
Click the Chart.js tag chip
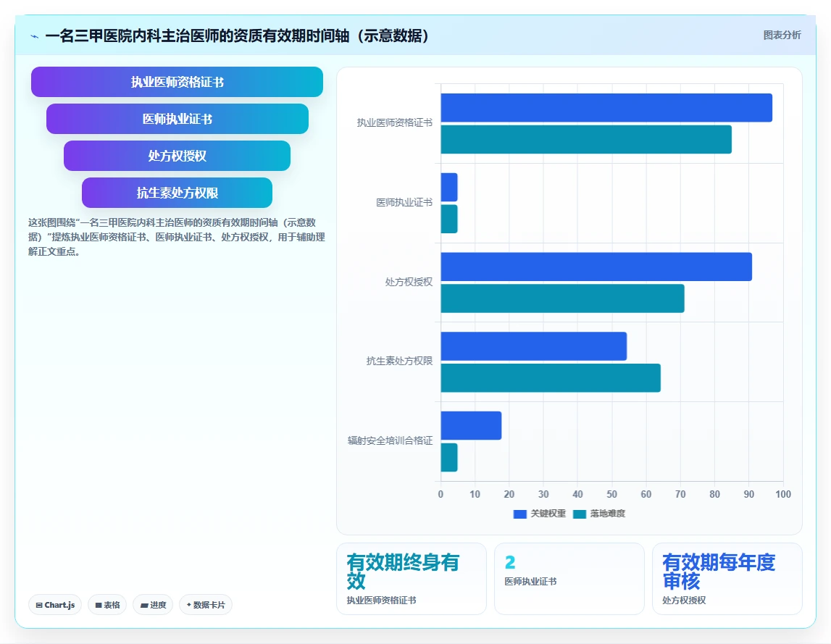coord(55,605)
